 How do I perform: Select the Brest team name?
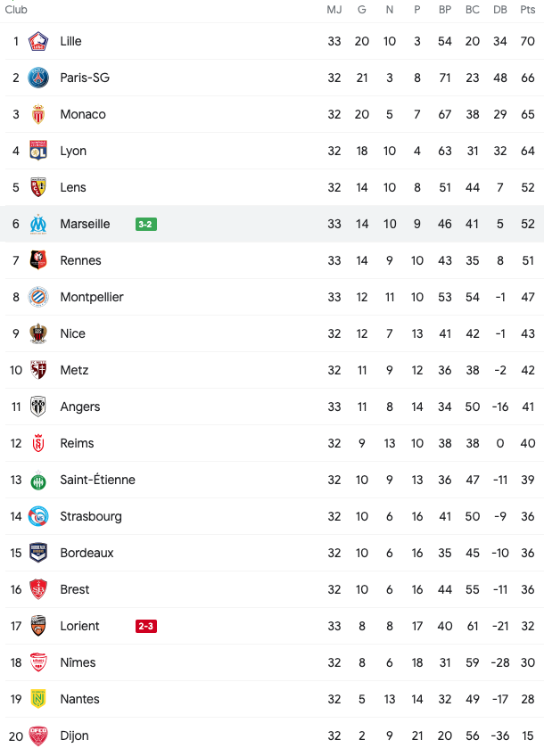(x=75, y=589)
